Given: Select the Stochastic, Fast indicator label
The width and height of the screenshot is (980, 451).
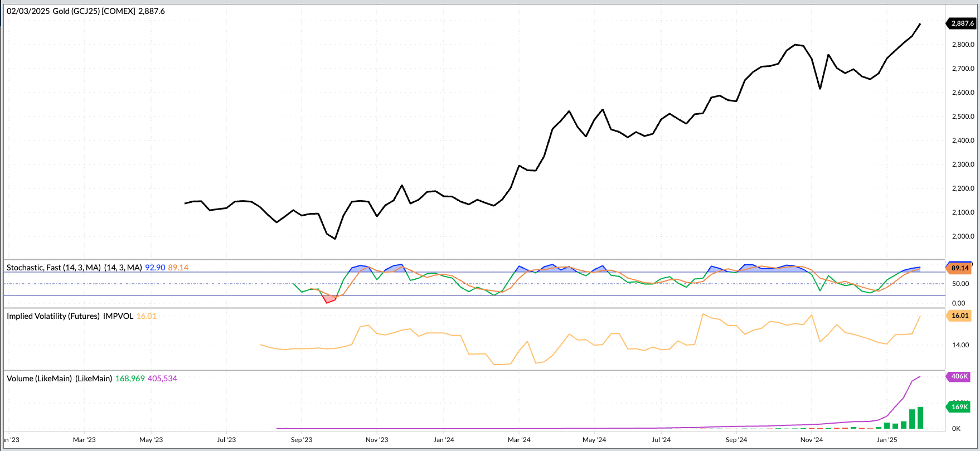Looking at the screenshot, I should pyautogui.click(x=54, y=268).
